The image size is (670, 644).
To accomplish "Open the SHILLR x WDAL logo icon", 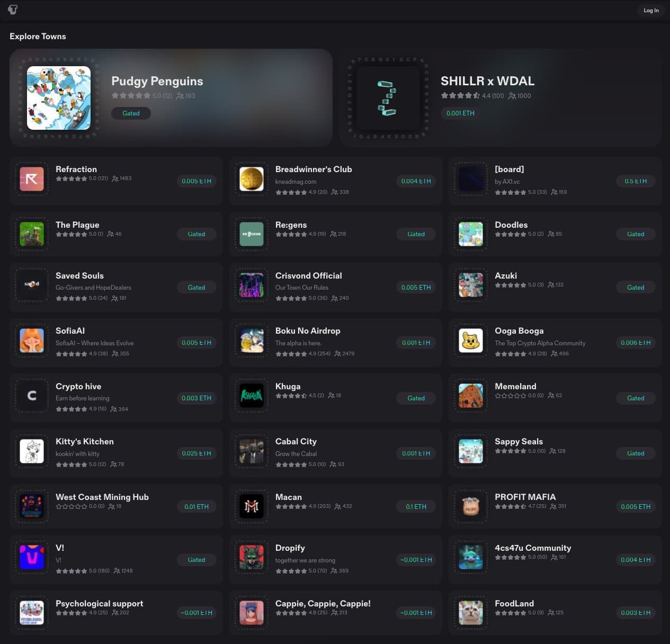I will pyautogui.click(x=388, y=98).
